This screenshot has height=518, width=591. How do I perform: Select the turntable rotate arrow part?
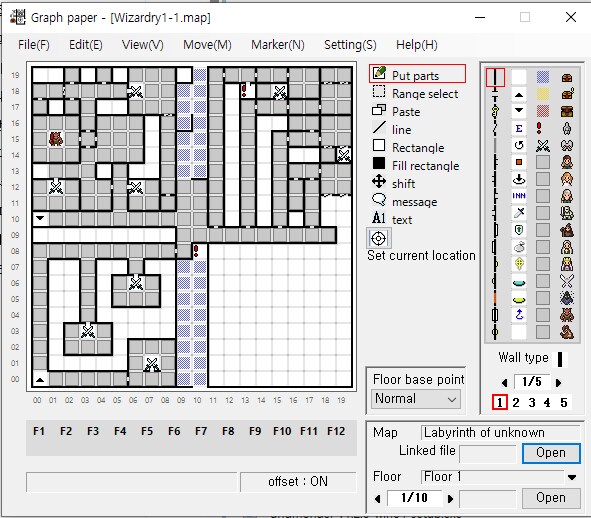point(519,145)
